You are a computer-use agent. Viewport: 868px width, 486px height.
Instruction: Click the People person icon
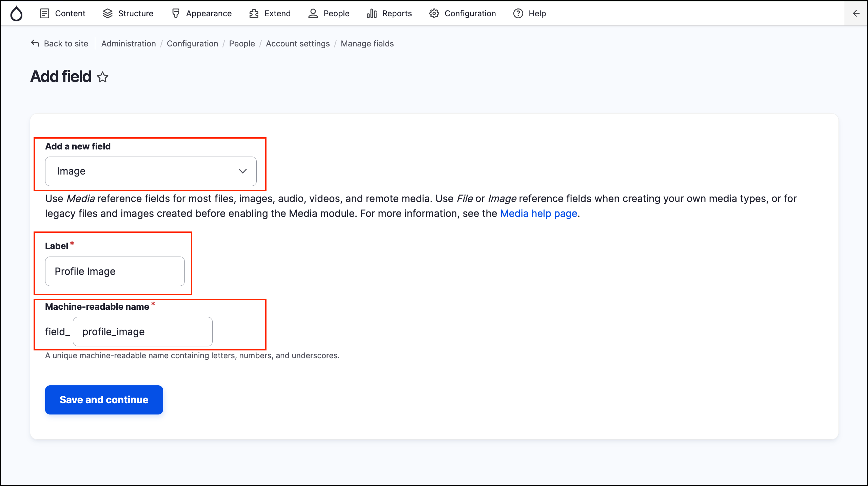click(x=313, y=14)
